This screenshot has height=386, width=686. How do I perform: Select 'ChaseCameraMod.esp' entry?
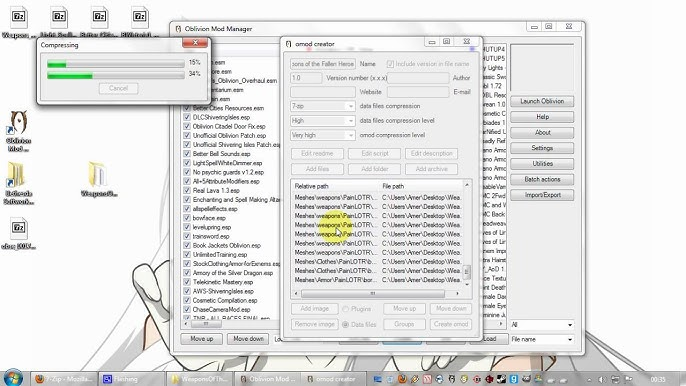point(221,310)
